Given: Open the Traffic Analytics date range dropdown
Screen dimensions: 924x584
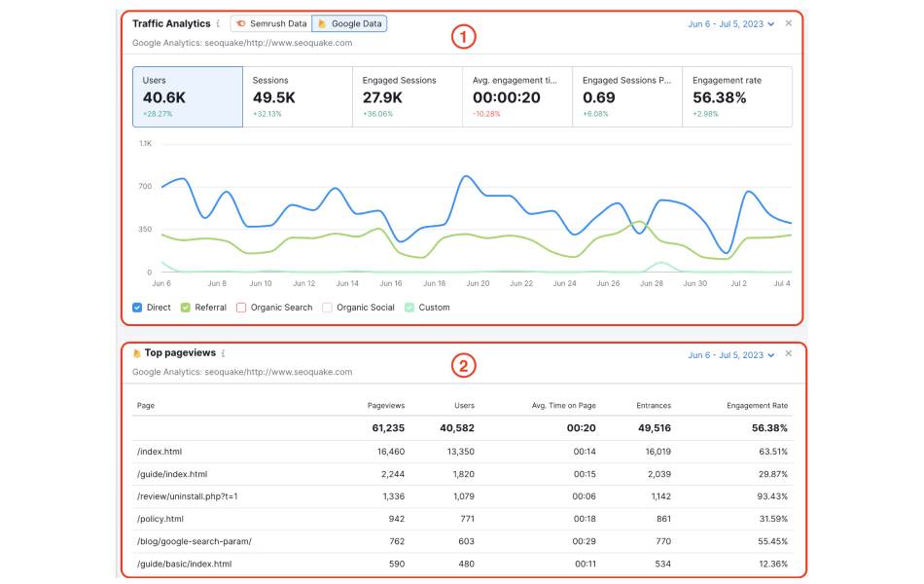Looking at the screenshot, I should [730, 24].
